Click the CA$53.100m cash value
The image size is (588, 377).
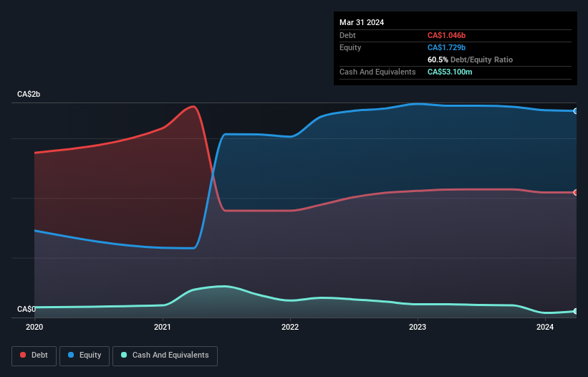click(450, 72)
